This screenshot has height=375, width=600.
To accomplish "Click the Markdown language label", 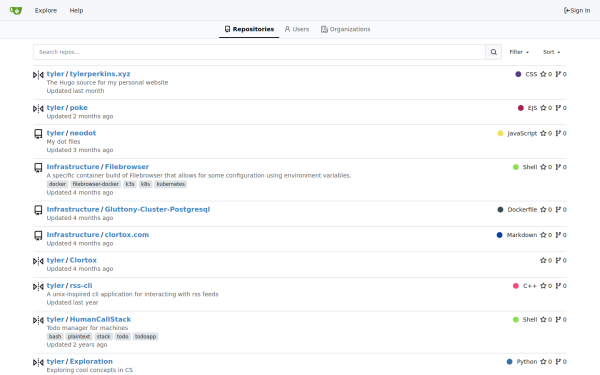I will tap(522, 235).
